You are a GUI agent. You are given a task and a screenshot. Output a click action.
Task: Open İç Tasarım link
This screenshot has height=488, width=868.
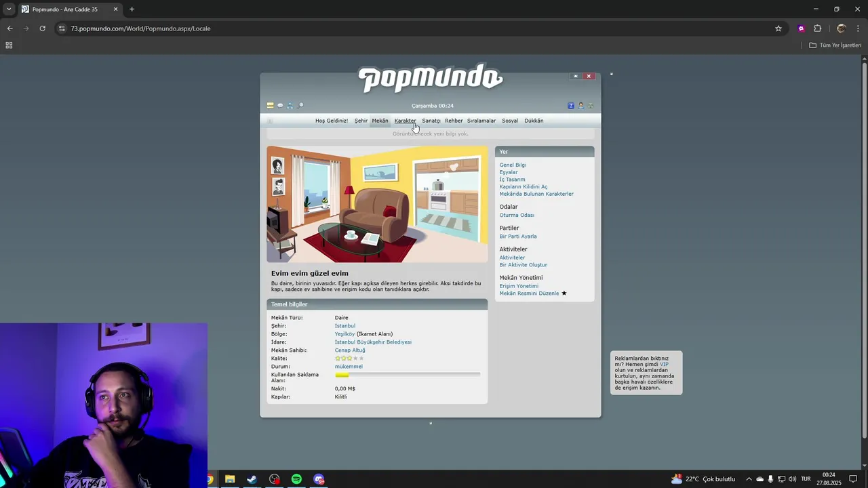[x=512, y=180]
